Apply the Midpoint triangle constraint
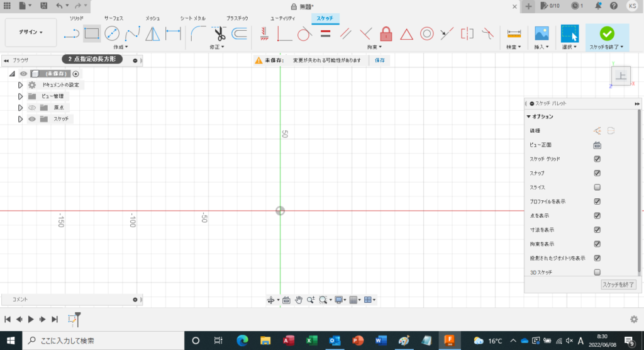644x350 pixels. pos(406,34)
